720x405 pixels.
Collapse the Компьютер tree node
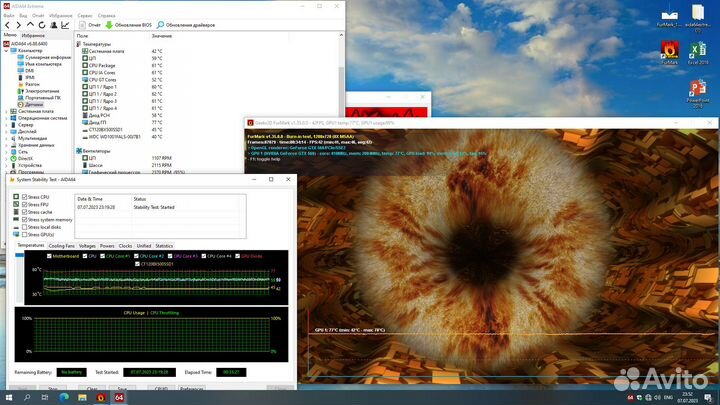tap(6, 51)
